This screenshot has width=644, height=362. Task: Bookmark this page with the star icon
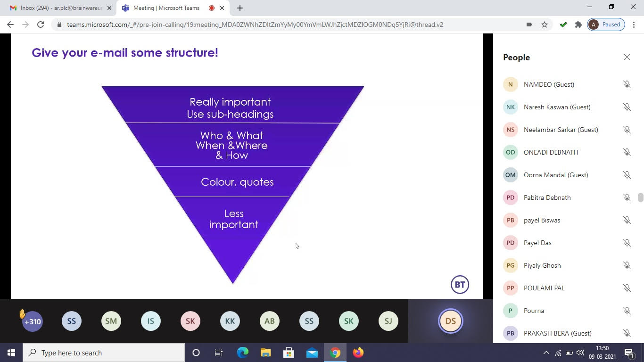coord(545,25)
